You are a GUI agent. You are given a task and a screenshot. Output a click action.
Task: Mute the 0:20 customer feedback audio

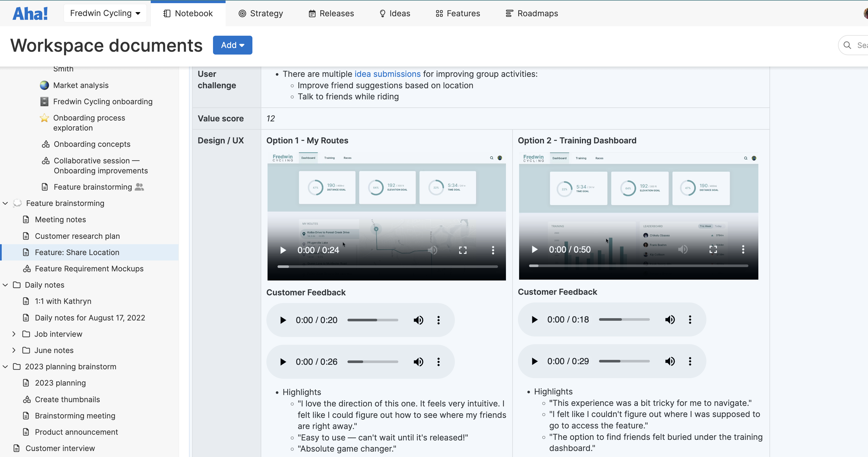click(418, 320)
